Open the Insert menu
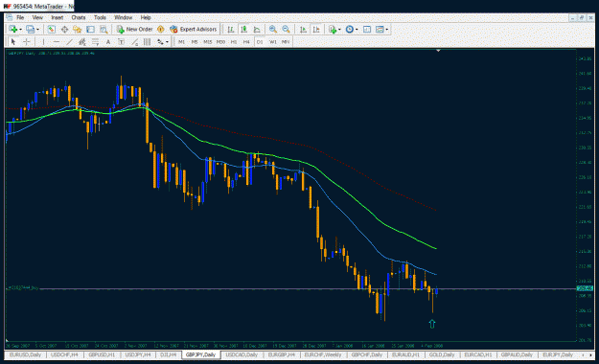 [57, 17]
